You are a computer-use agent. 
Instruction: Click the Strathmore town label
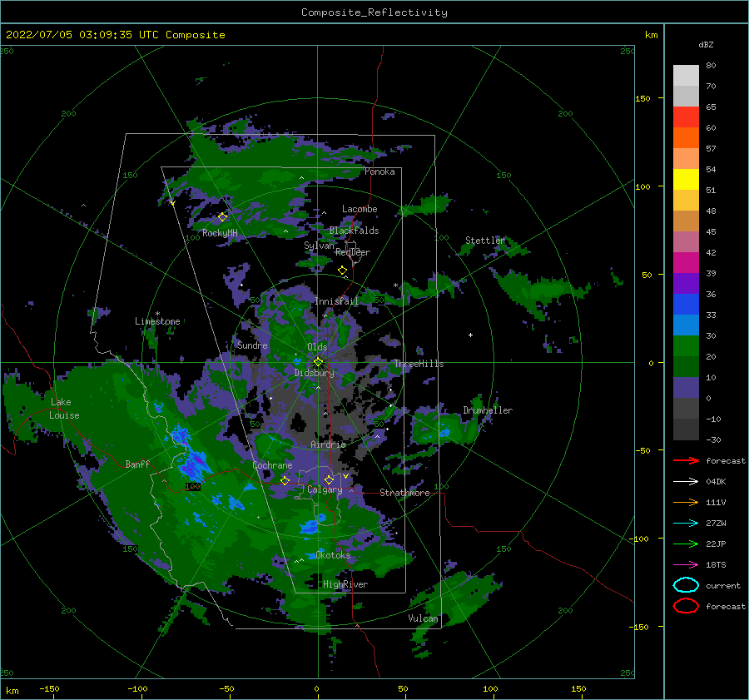404,493
